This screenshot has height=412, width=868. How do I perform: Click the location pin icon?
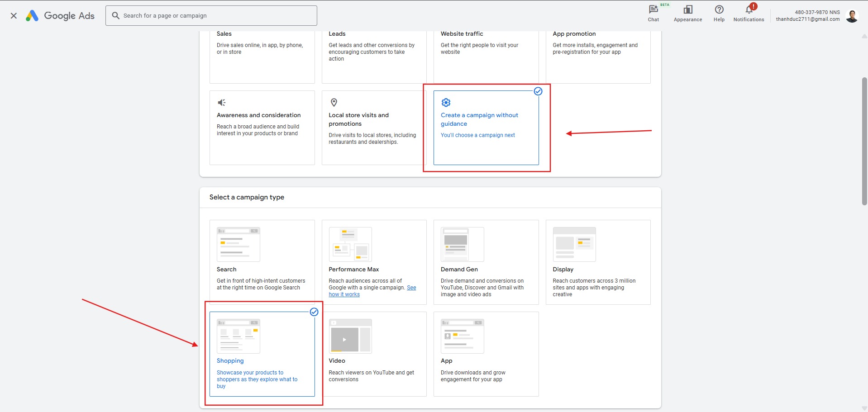pyautogui.click(x=334, y=103)
